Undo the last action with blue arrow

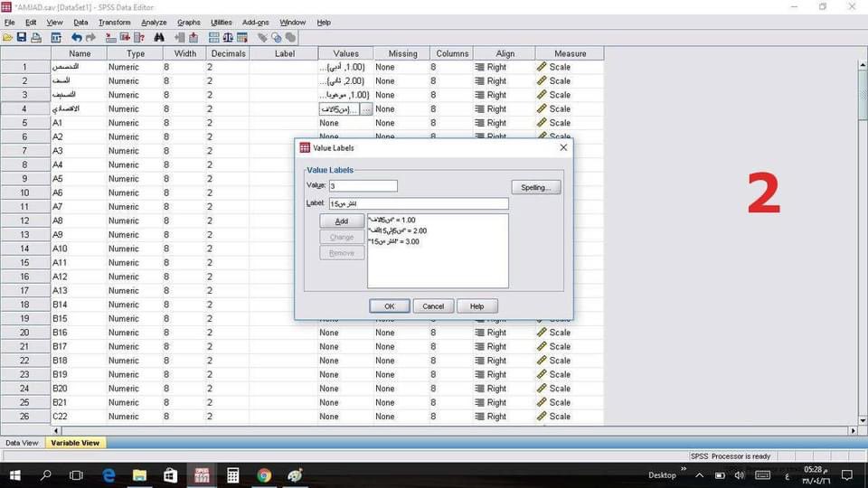[76, 38]
